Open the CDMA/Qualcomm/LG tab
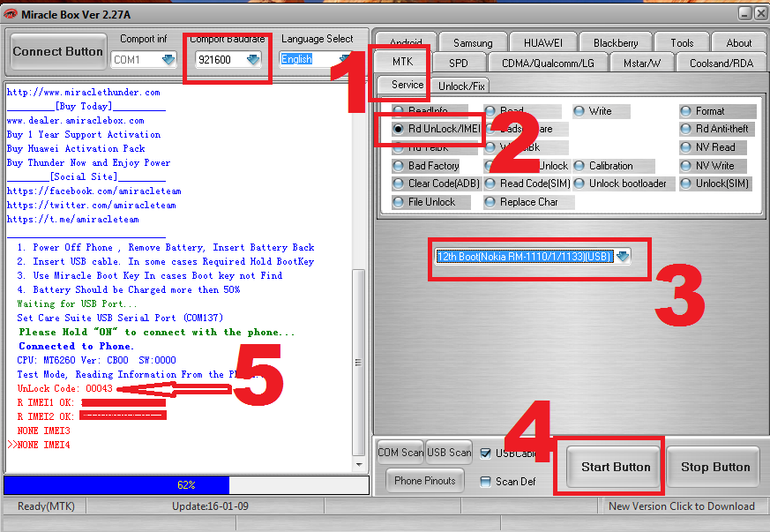This screenshot has width=770, height=532. [x=548, y=63]
